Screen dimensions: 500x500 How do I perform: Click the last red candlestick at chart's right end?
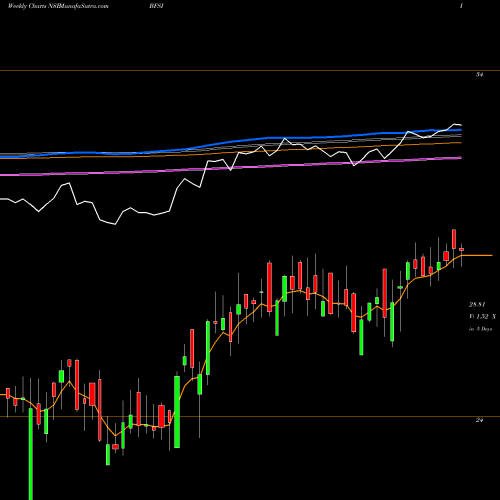462,249
